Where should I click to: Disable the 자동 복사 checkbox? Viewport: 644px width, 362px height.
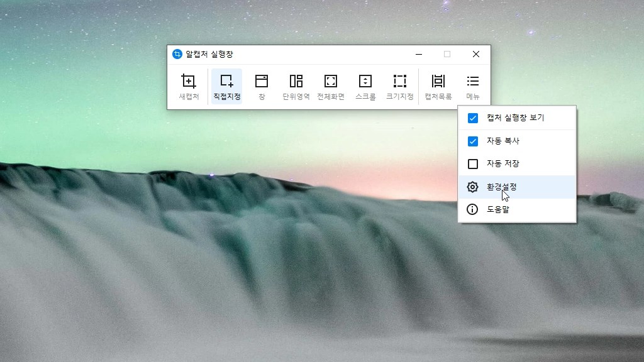pos(473,141)
